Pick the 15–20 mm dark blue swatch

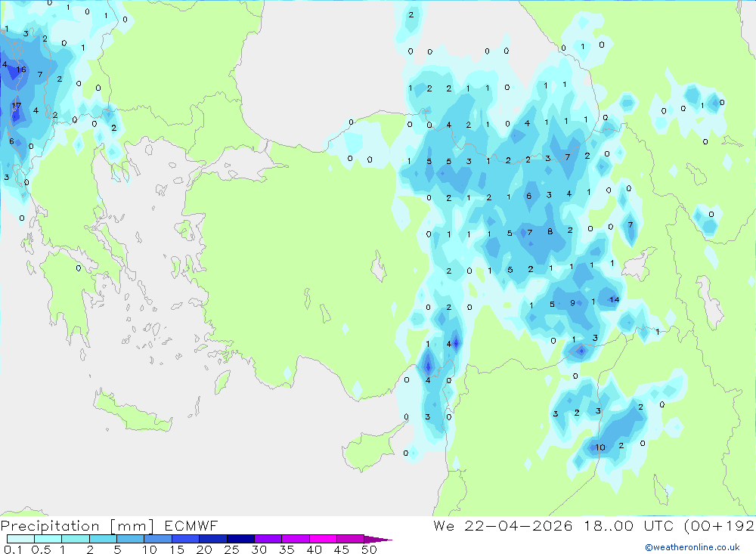(x=185, y=539)
